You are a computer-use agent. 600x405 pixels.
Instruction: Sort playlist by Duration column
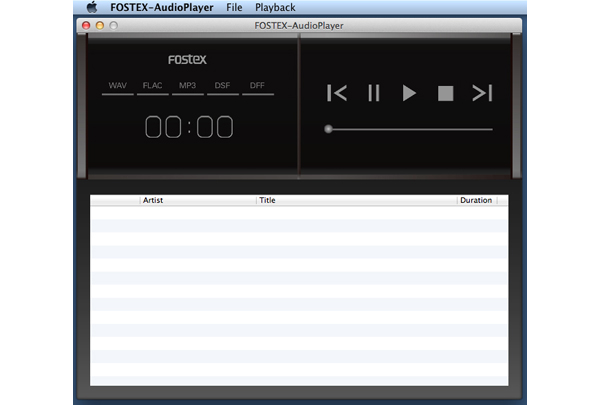(477, 200)
